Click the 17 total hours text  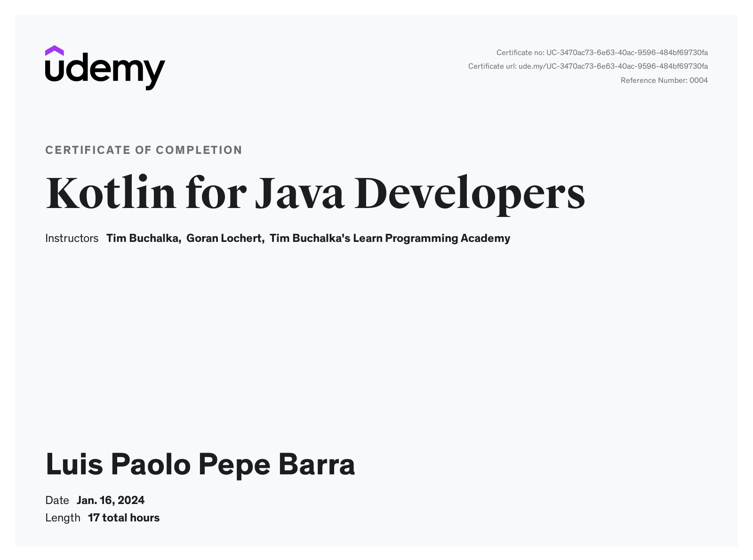(124, 518)
